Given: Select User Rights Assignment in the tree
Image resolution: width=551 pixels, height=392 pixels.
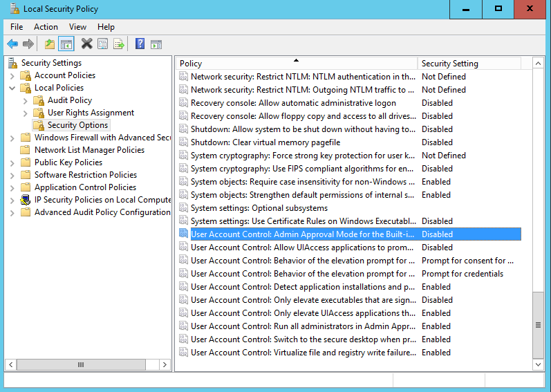Looking at the screenshot, I should click(91, 113).
